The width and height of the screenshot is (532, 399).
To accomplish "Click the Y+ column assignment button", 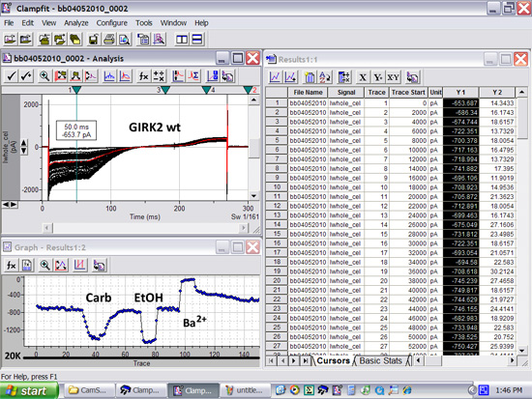I will 378,77.
